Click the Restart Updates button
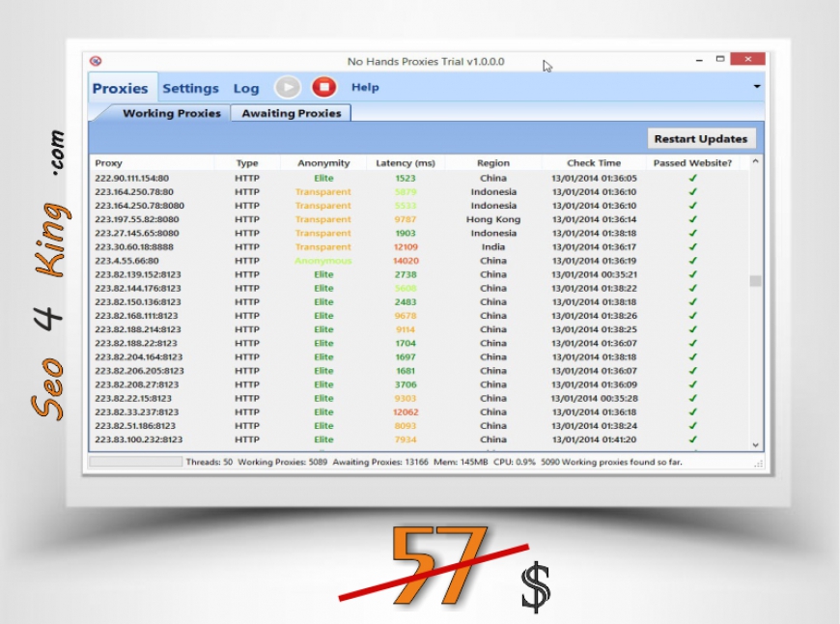This screenshot has width=840, height=624. click(701, 139)
